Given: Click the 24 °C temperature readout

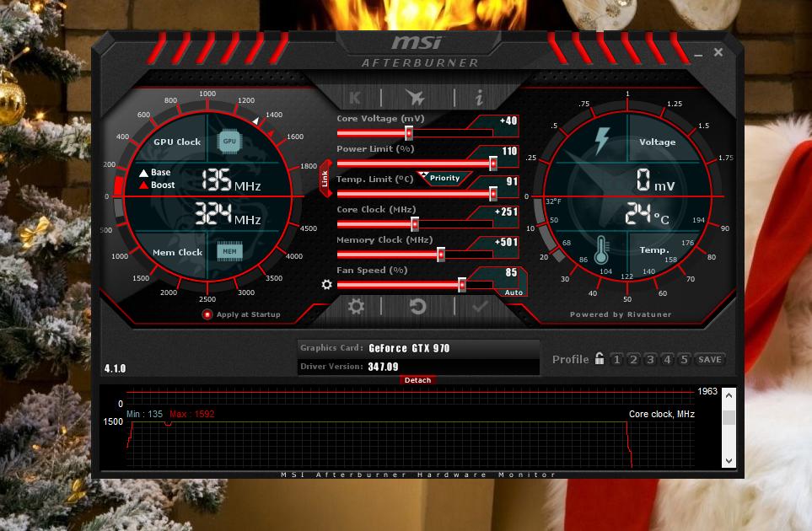Looking at the screenshot, I should 647,213.
